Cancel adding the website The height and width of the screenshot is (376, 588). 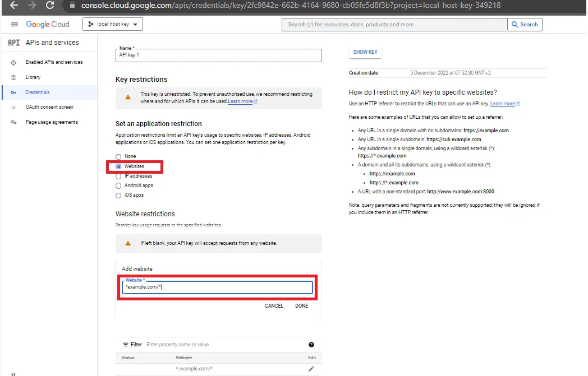274,306
